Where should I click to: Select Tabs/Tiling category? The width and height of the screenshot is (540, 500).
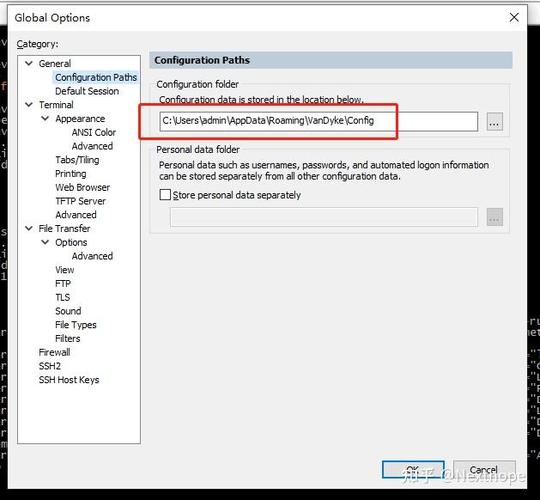point(77,160)
